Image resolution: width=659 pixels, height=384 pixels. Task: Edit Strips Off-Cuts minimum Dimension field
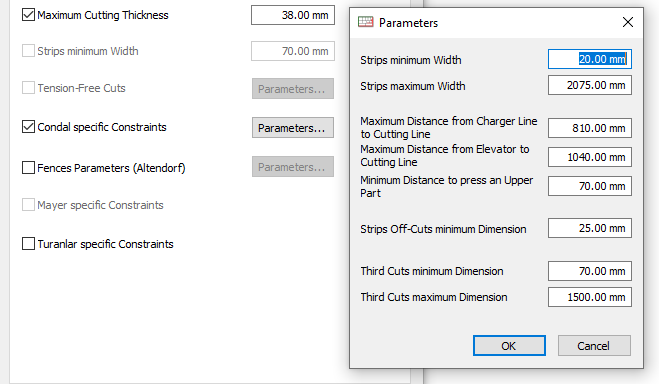pyautogui.click(x=590, y=228)
